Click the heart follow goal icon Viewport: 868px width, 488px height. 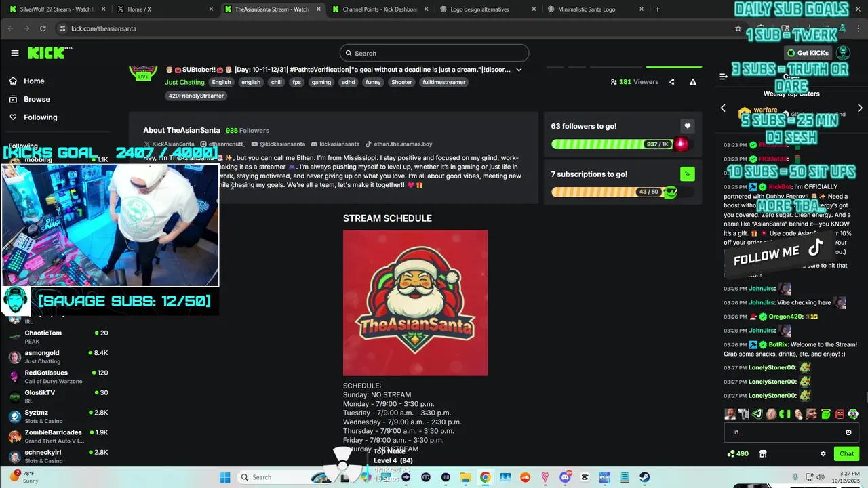click(x=687, y=126)
